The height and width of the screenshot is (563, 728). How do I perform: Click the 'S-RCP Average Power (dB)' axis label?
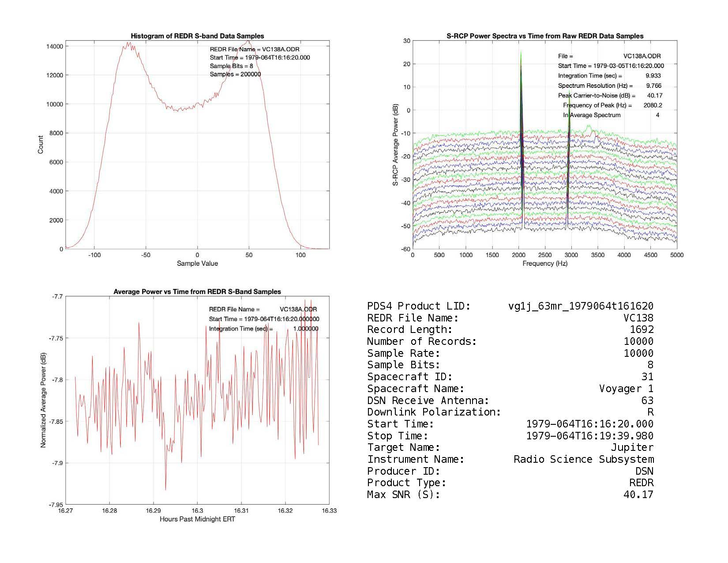[x=396, y=145]
